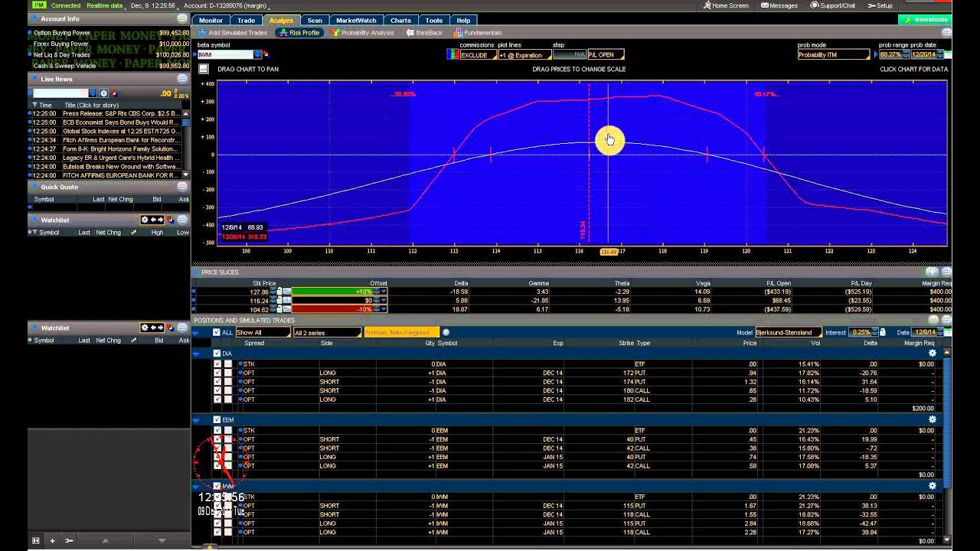Click the Date 12/9/14 field
980x551 pixels.
(926, 332)
